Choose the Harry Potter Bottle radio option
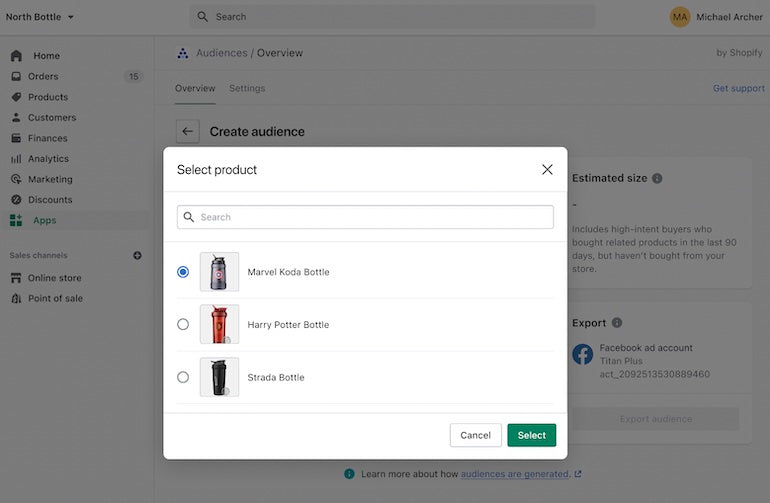The image size is (770, 503). tap(183, 324)
